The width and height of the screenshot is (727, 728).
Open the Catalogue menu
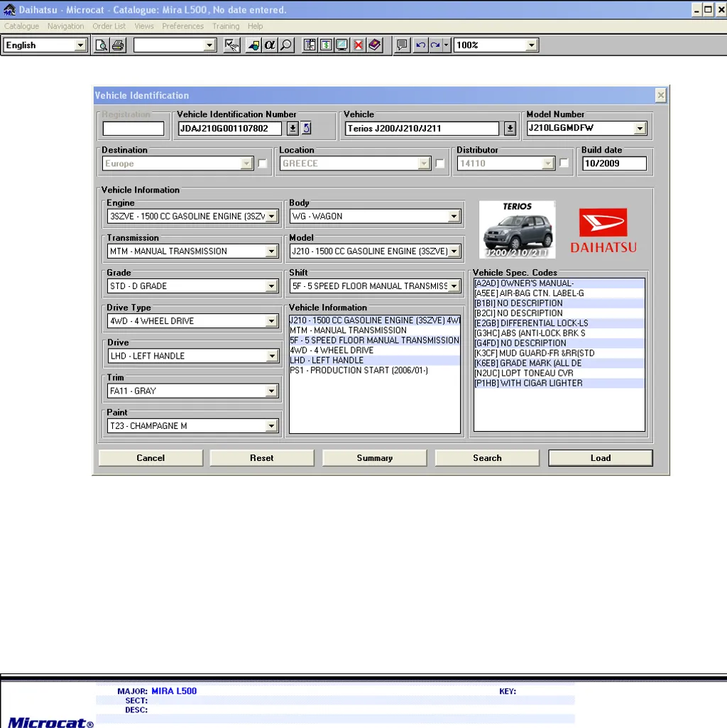(21, 26)
